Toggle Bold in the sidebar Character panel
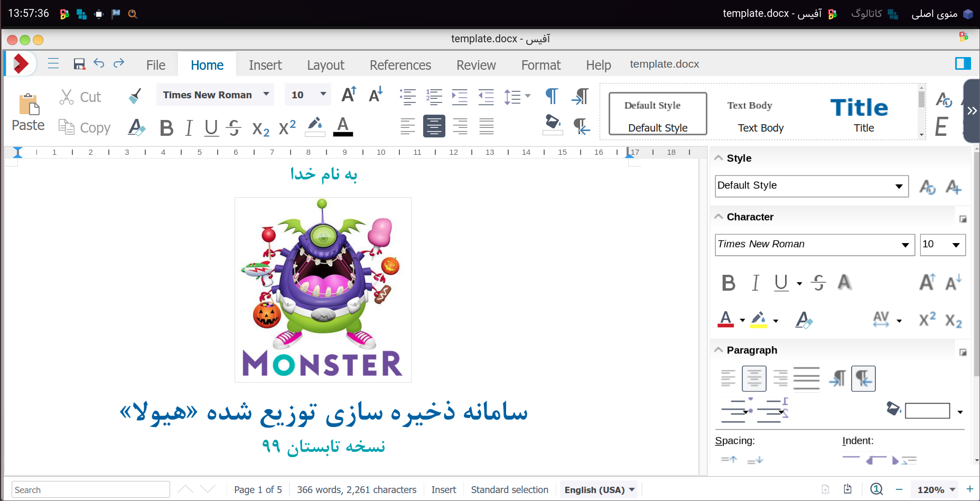 click(x=729, y=283)
